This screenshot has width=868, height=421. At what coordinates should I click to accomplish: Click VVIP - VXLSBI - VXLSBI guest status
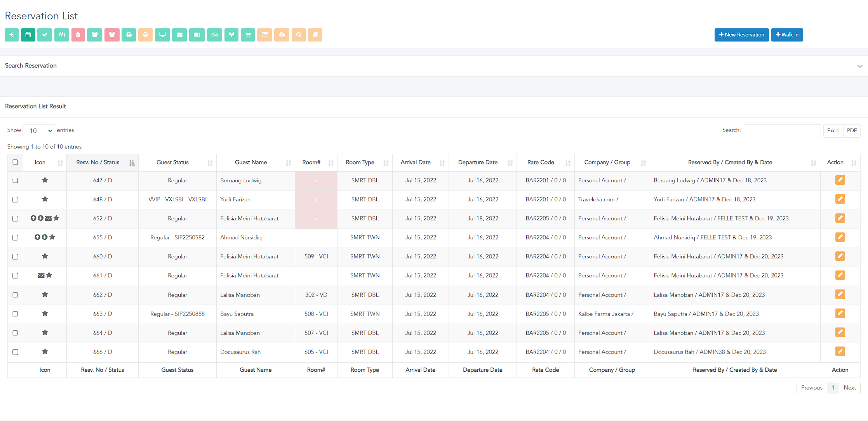click(x=177, y=199)
